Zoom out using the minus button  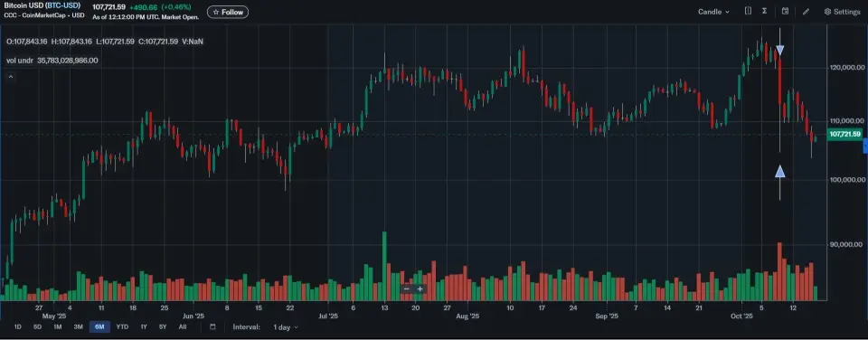coord(406,289)
